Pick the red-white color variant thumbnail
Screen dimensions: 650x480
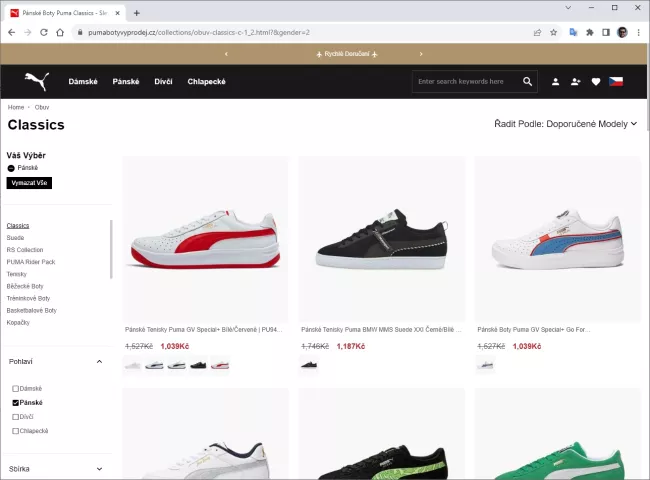pyautogui.click(x=220, y=365)
